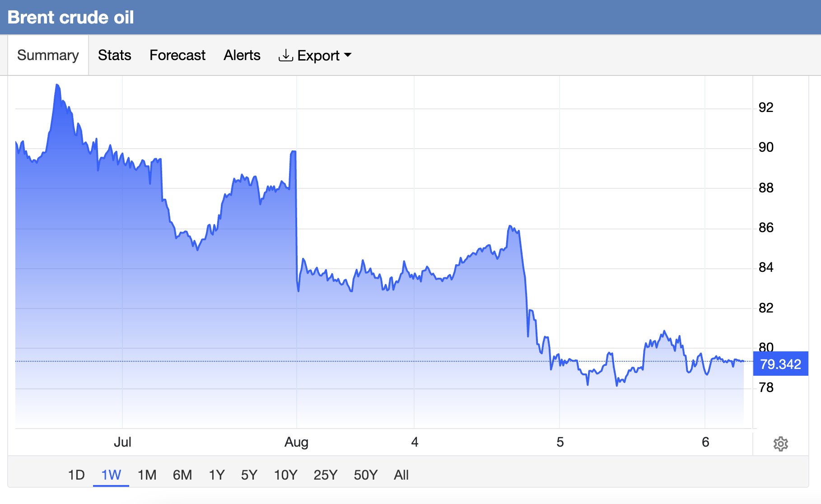Click the date axis label 5
This screenshot has width=821, height=504.
click(x=560, y=442)
